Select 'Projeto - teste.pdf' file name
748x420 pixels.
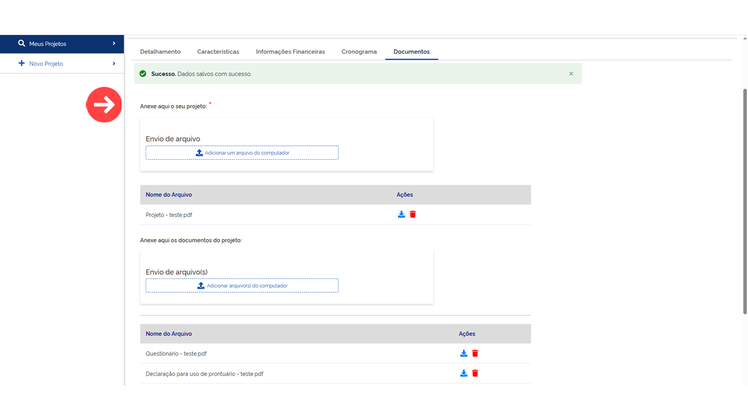[x=169, y=215]
